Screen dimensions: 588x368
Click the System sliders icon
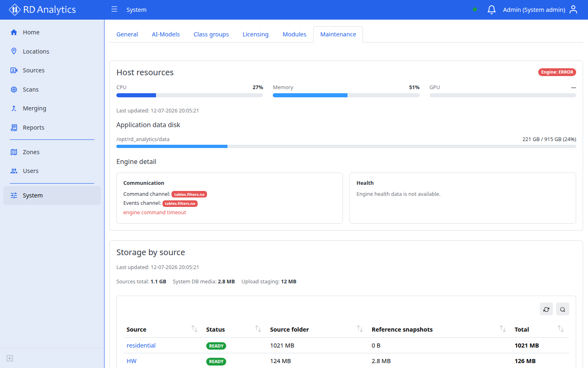tap(14, 195)
